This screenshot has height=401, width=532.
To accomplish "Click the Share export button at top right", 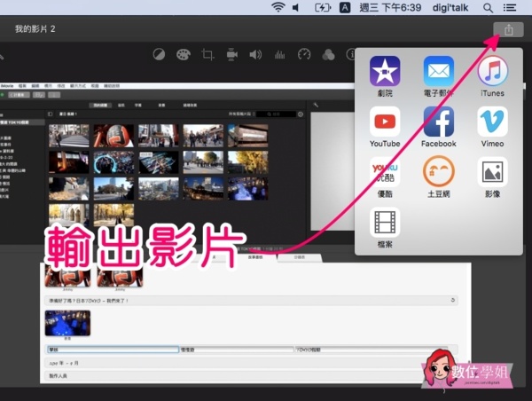I will tap(509, 30).
